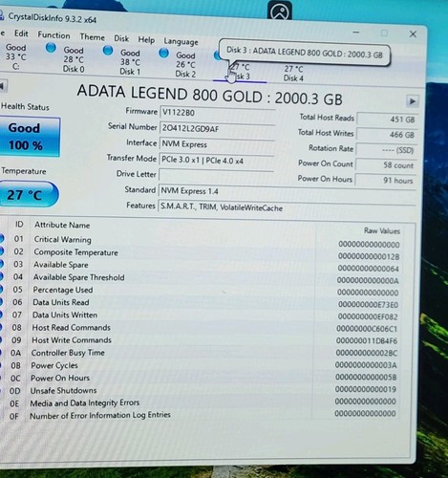Click the Features field
Screen dimensions: 448x478
click(x=287, y=207)
